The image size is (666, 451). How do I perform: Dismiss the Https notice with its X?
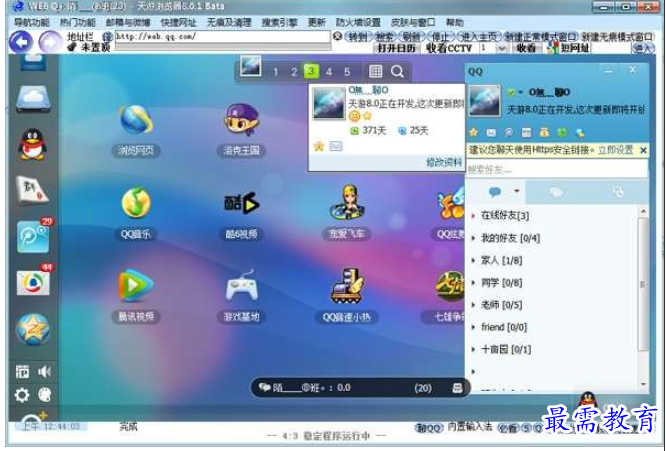click(x=643, y=150)
